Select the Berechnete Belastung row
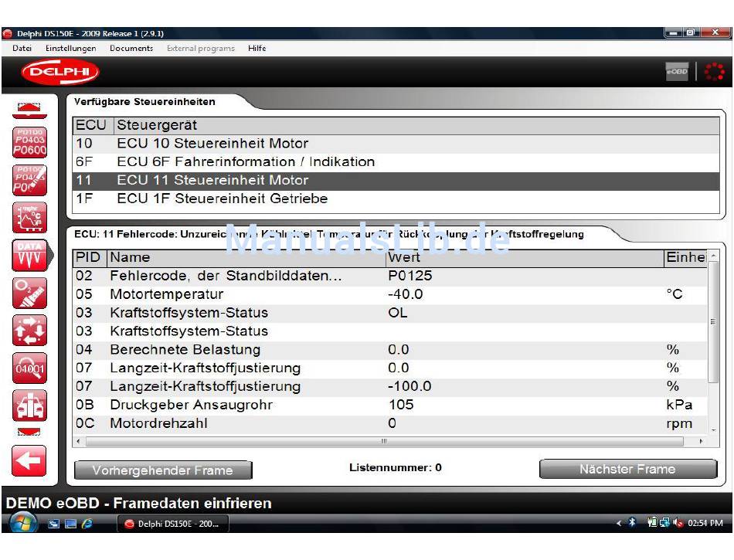The height and width of the screenshot is (560, 734). (x=390, y=350)
